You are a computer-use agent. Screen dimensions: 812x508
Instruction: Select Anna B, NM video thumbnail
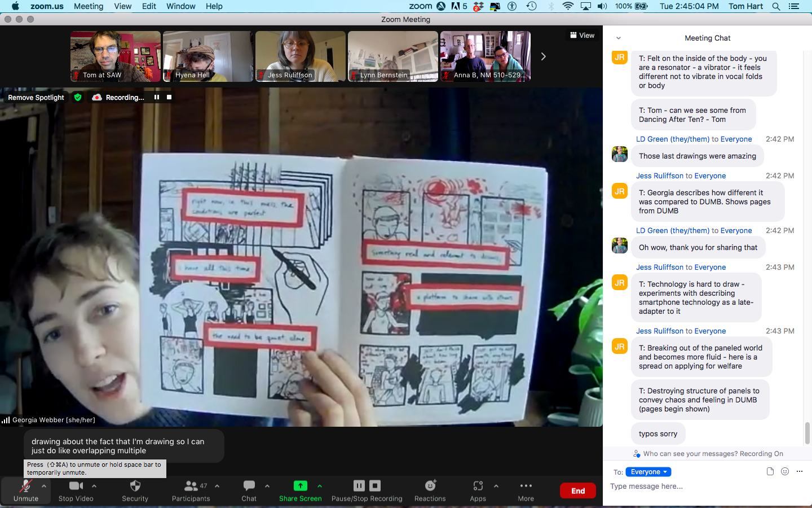(486, 56)
